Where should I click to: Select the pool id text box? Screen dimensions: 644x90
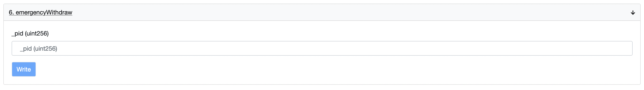[322, 48]
